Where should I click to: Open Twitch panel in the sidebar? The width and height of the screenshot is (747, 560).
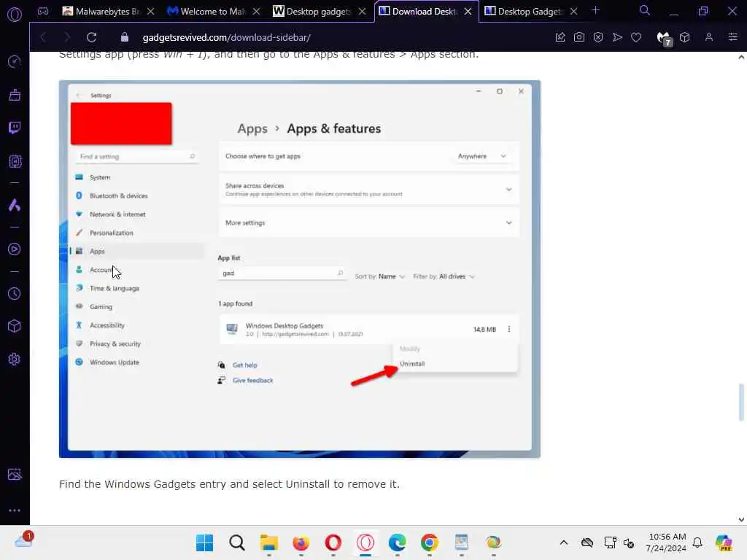click(15, 128)
